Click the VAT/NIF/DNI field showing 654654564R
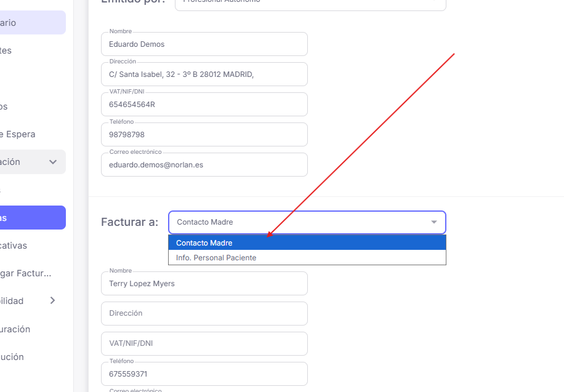The height and width of the screenshot is (392, 564). pos(204,105)
